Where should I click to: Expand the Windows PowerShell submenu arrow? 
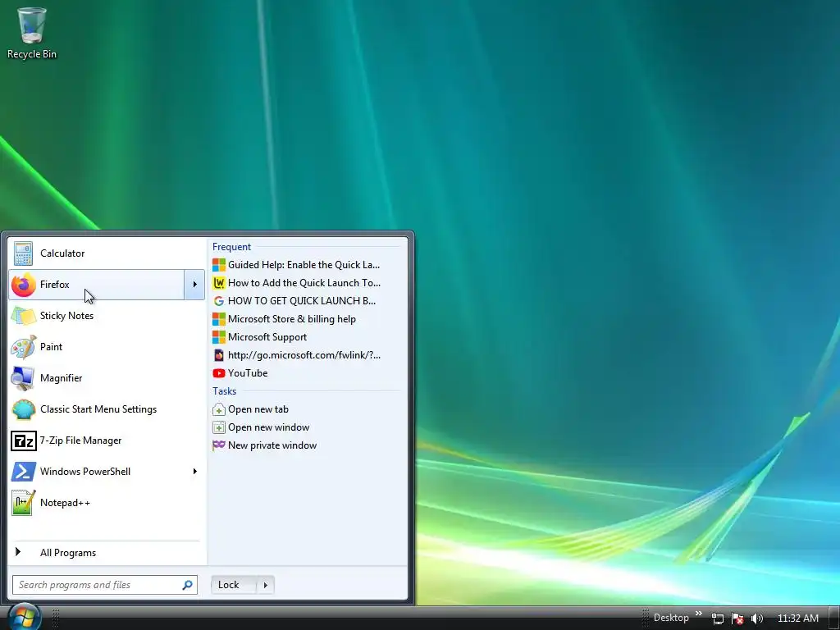point(195,472)
